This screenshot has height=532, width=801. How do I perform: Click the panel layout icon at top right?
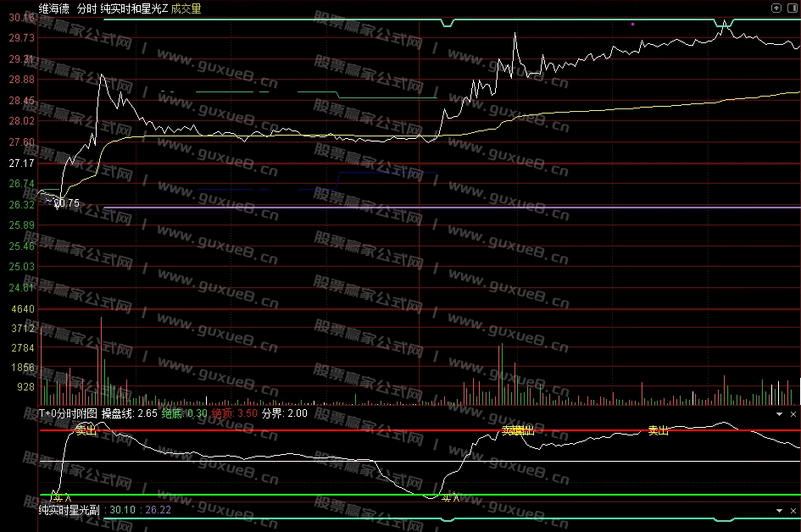pos(791,8)
